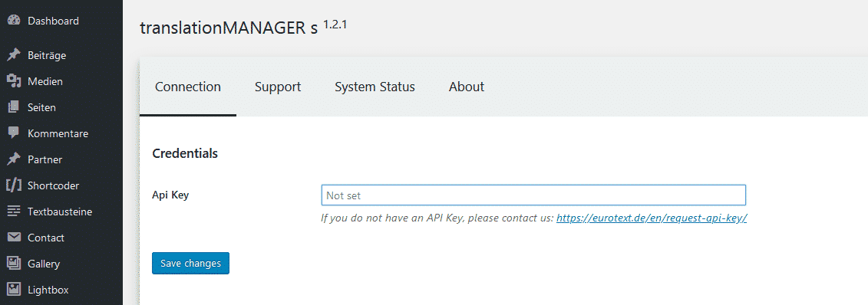
Task: Click the Save changes button
Action: pyautogui.click(x=190, y=263)
